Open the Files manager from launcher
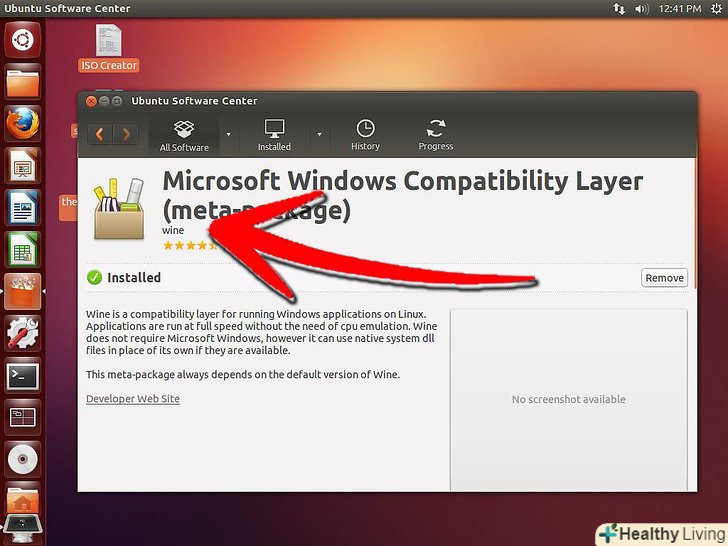Image resolution: width=728 pixels, height=546 pixels. pos(23,82)
